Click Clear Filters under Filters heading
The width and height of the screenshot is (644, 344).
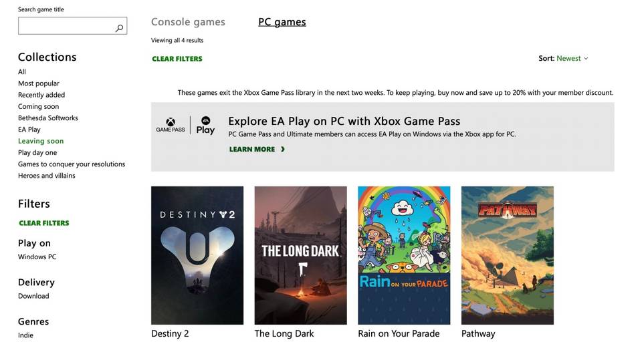pyautogui.click(x=44, y=223)
